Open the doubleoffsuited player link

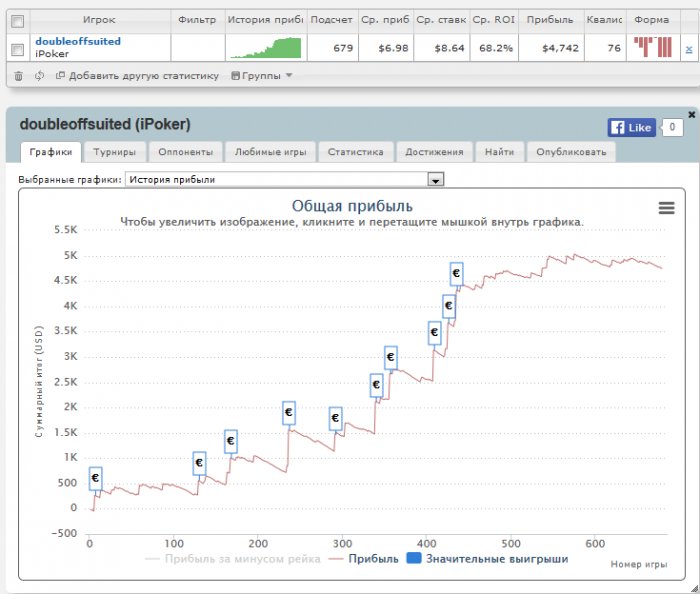pyautogui.click(x=78, y=41)
